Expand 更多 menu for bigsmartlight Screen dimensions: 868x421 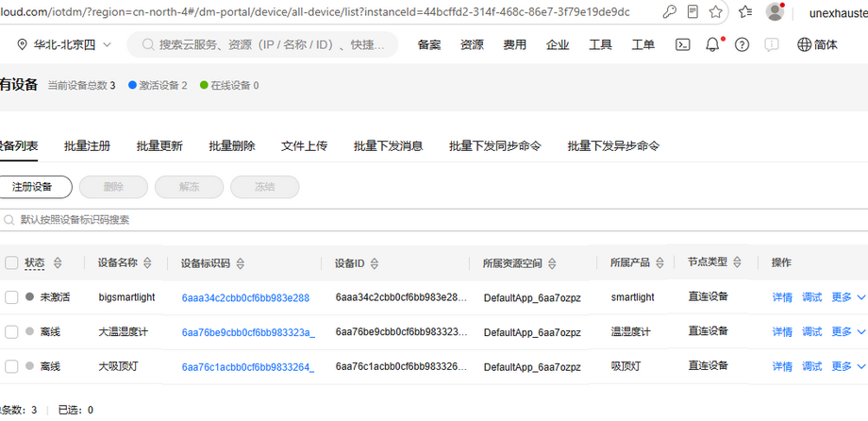tap(848, 297)
